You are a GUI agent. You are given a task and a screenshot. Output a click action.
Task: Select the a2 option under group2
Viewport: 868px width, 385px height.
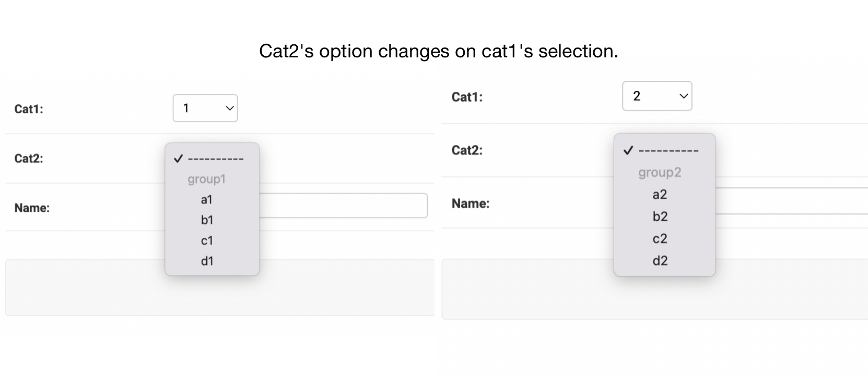tap(660, 195)
